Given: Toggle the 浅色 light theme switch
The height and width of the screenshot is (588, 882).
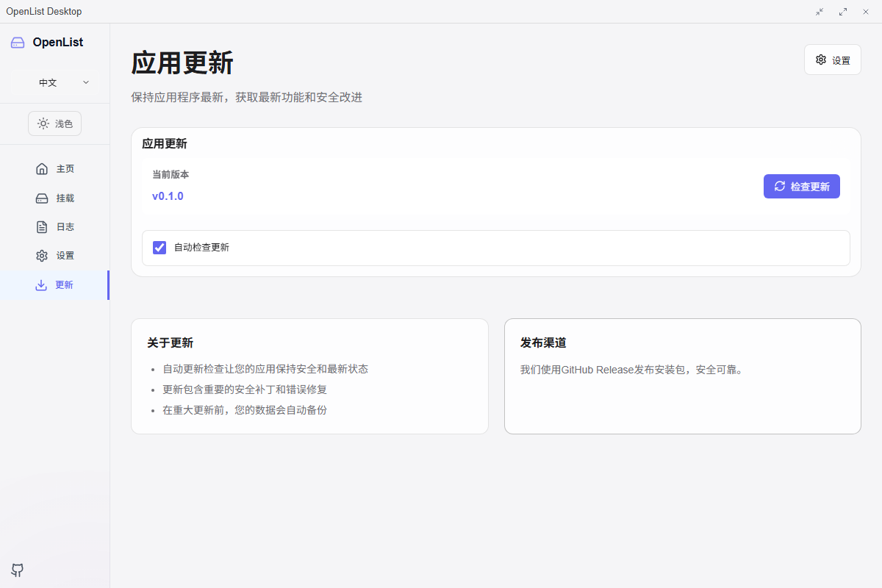Looking at the screenshot, I should point(54,123).
